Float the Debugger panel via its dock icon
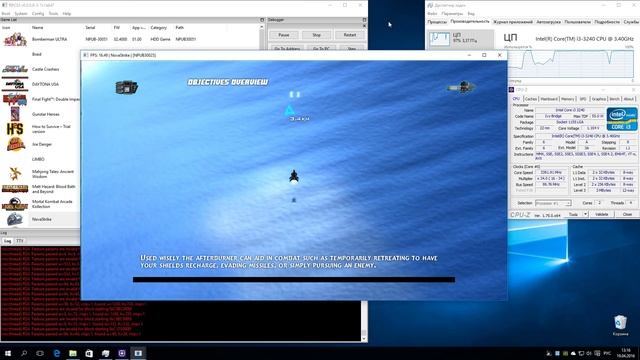Screen dimensions: 640x360 (x=364, y=20)
